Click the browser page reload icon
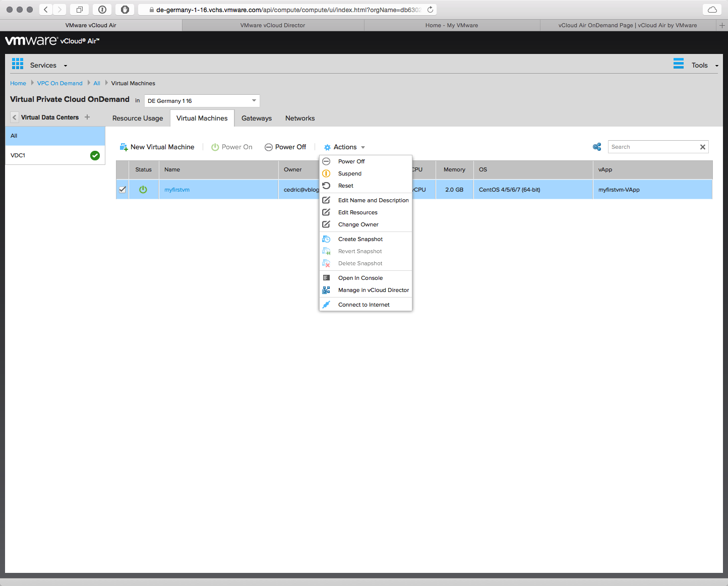This screenshot has height=586, width=728. coord(430,10)
